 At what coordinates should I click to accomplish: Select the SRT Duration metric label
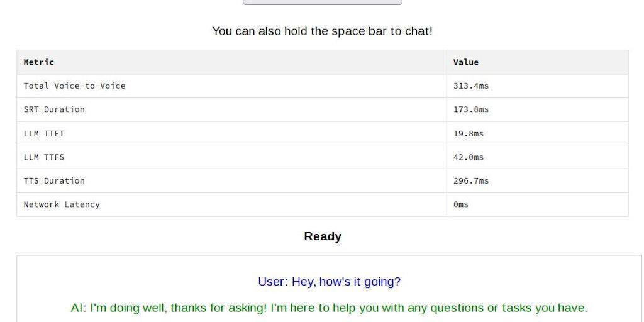54,109
